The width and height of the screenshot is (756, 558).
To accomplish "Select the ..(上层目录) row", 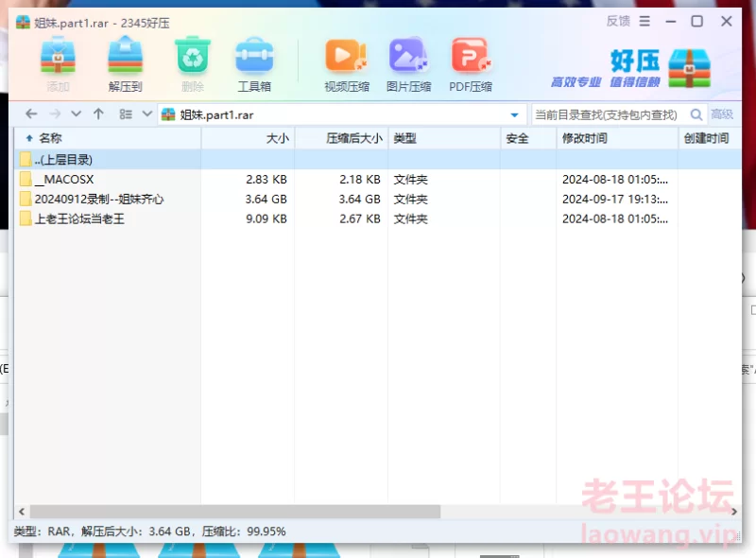I will [x=378, y=159].
